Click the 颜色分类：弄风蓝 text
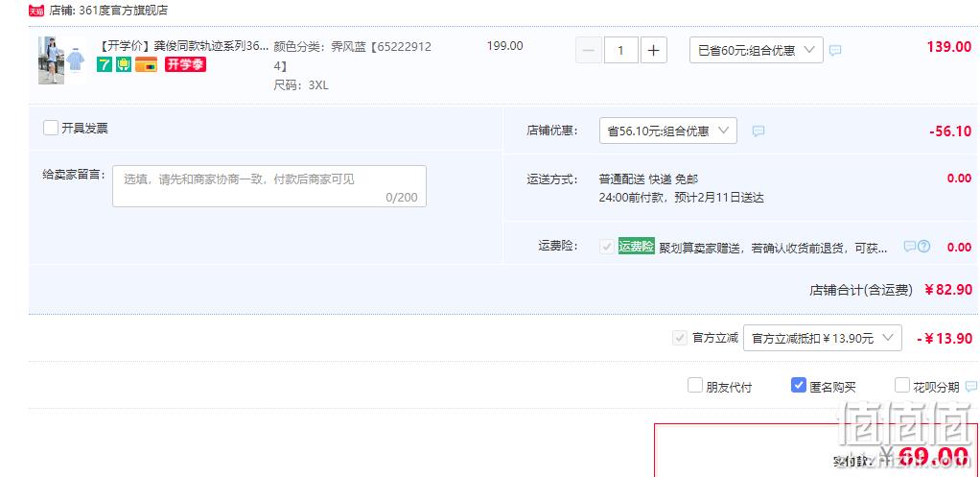 353,56
